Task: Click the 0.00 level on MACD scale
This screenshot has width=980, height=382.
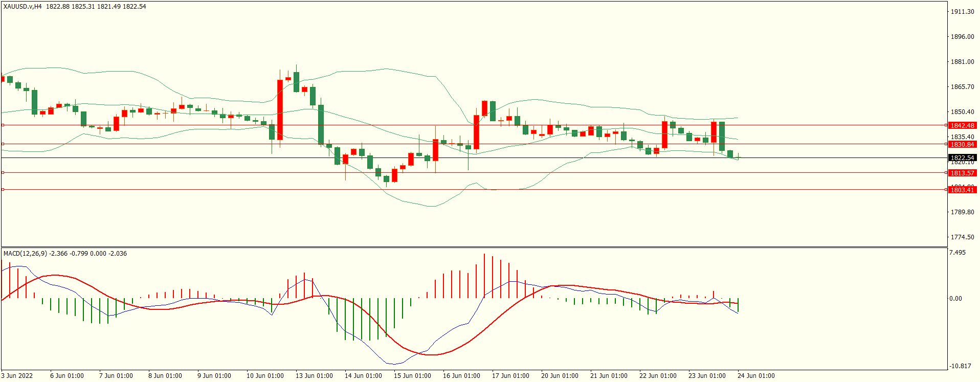Action: (x=955, y=299)
